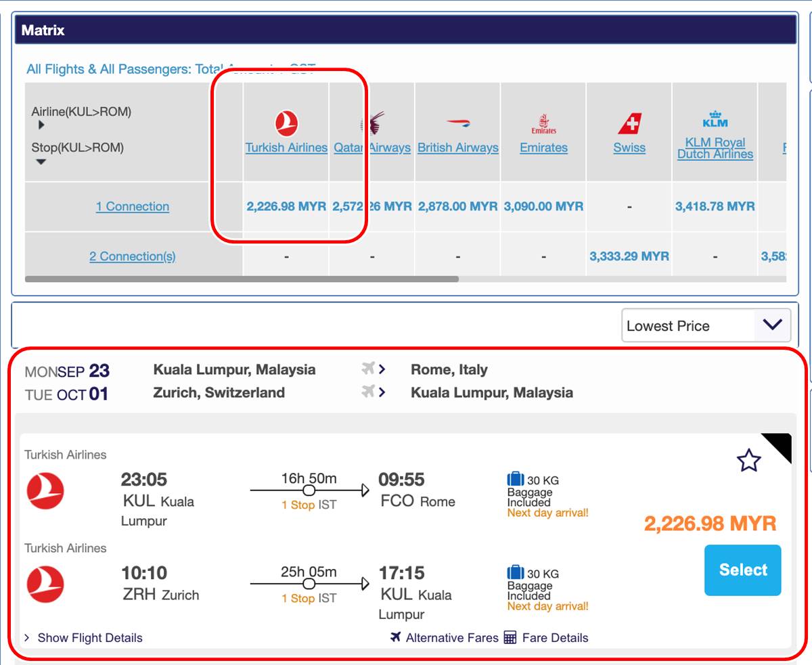Click the 16h 50m flight duration
This screenshot has width=812, height=665.
click(x=309, y=478)
